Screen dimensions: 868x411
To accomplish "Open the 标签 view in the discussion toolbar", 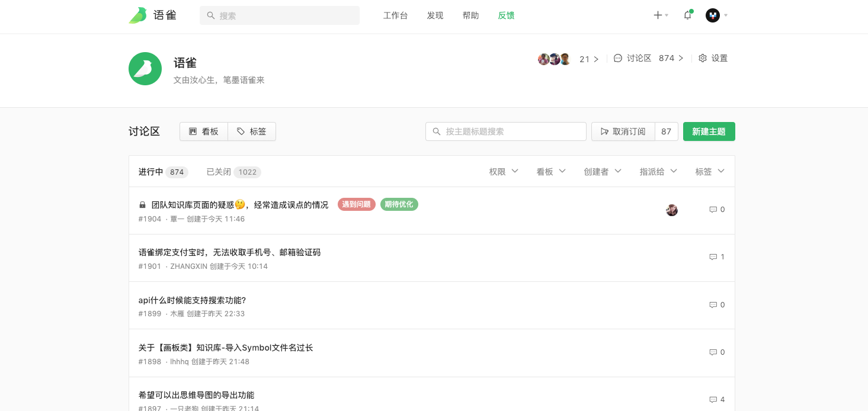I will (x=251, y=131).
